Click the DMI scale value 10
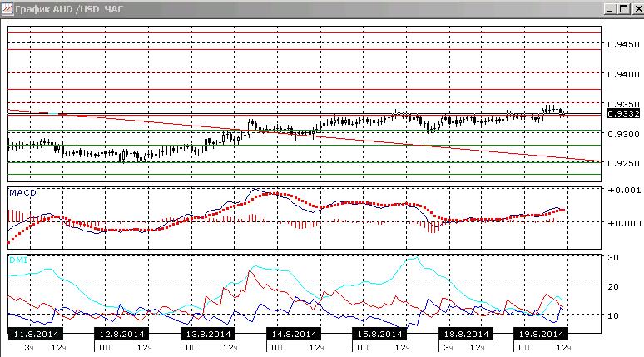Screen dimensions: 644x357 (613, 316)
